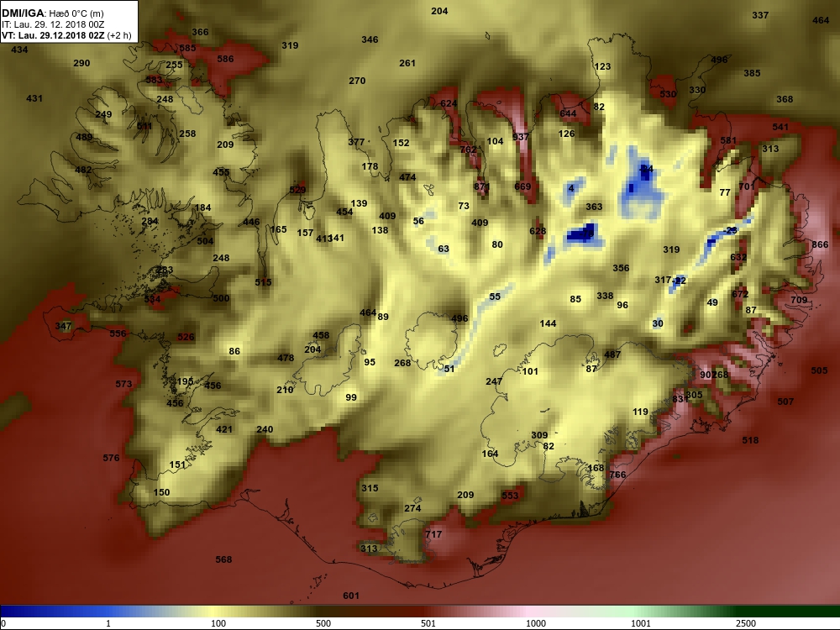Click the map value '434'
Image resolution: width=840 pixels, height=630 pixels.
click(19, 50)
